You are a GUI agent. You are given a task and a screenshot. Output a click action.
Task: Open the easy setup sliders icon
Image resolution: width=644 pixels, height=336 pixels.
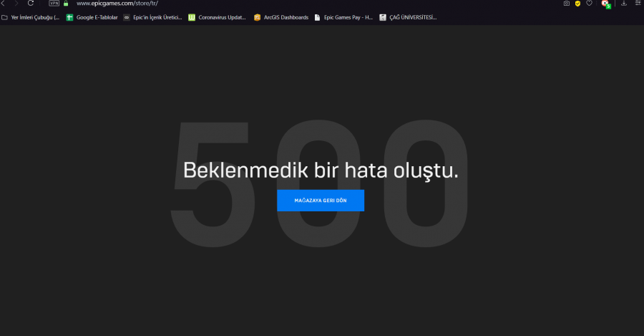638,4
